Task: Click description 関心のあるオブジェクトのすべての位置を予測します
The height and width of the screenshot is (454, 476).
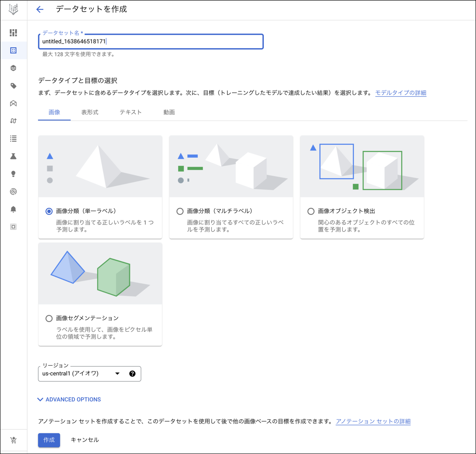Action: pos(367,226)
